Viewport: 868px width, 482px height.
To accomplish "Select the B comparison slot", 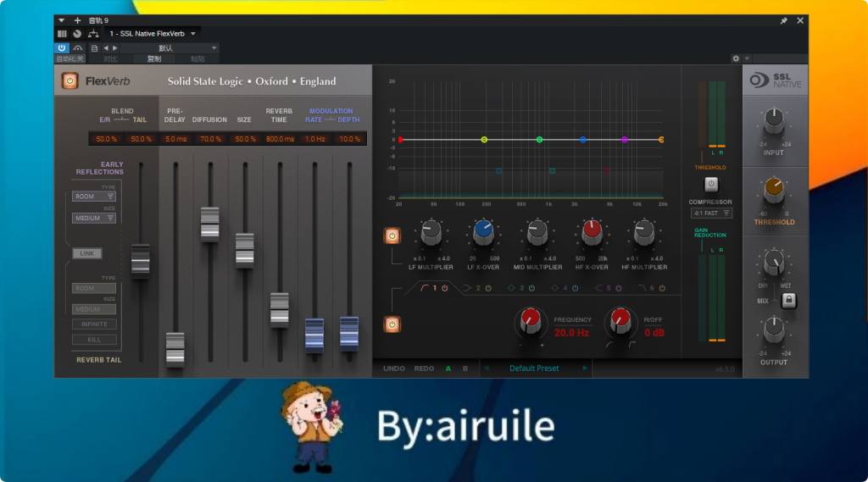I will [465, 368].
